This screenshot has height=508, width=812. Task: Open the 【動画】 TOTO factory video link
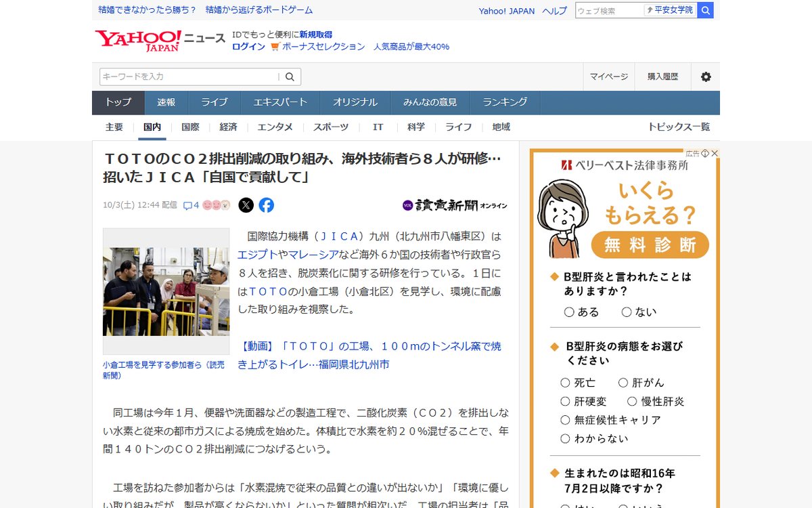click(369, 356)
